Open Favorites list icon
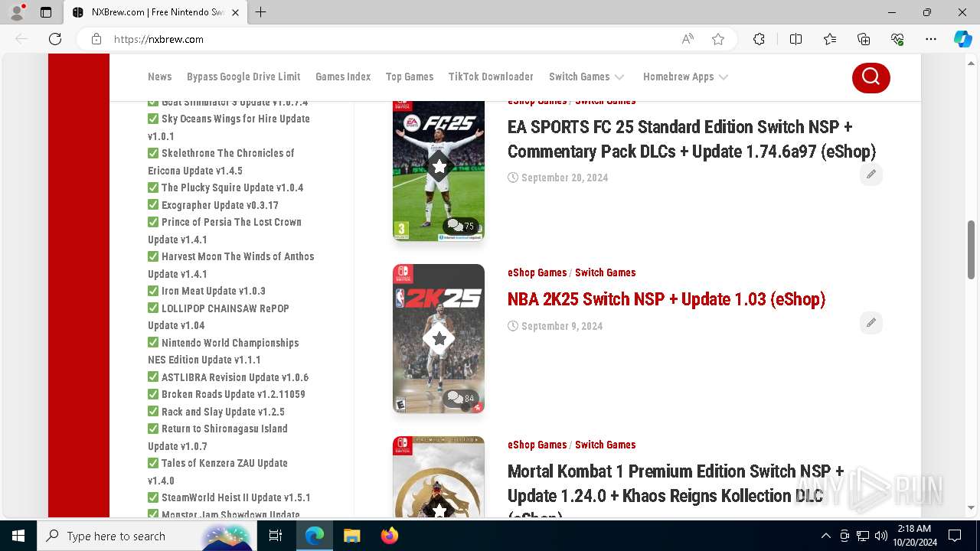The image size is (980, 551). [x=830, y=39]
